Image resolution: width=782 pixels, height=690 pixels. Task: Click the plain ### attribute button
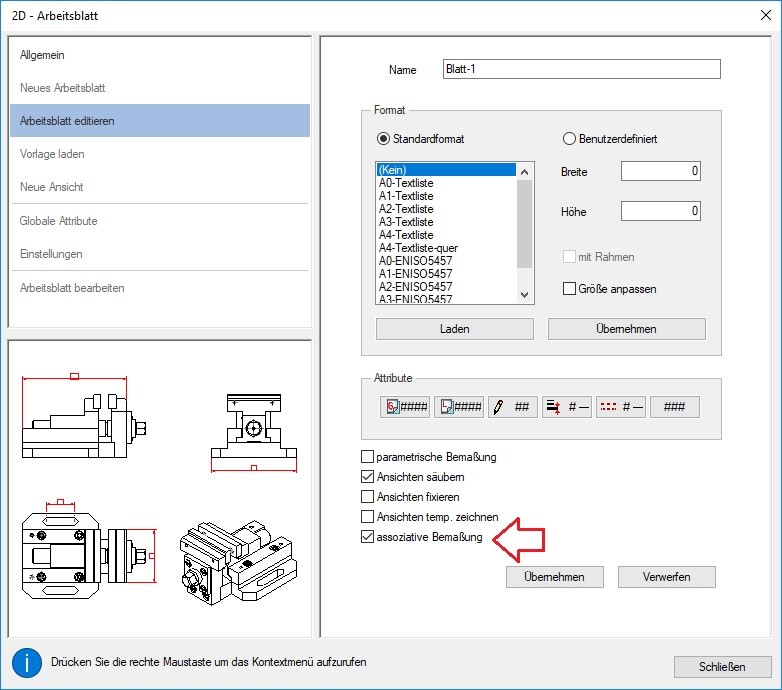point(675,407)
